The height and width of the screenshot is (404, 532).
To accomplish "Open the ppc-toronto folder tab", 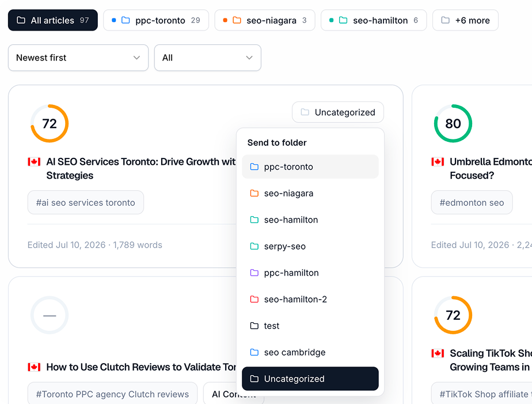I will [x=156, y=20].
